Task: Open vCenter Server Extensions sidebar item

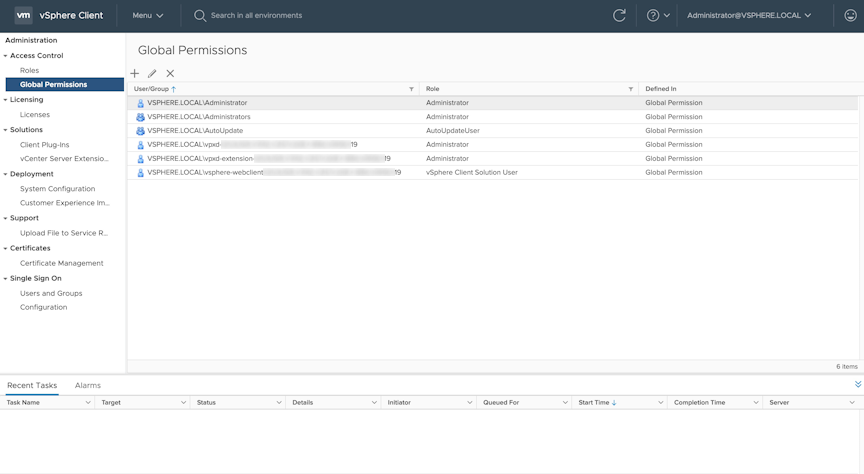Action: coord(64,159)
